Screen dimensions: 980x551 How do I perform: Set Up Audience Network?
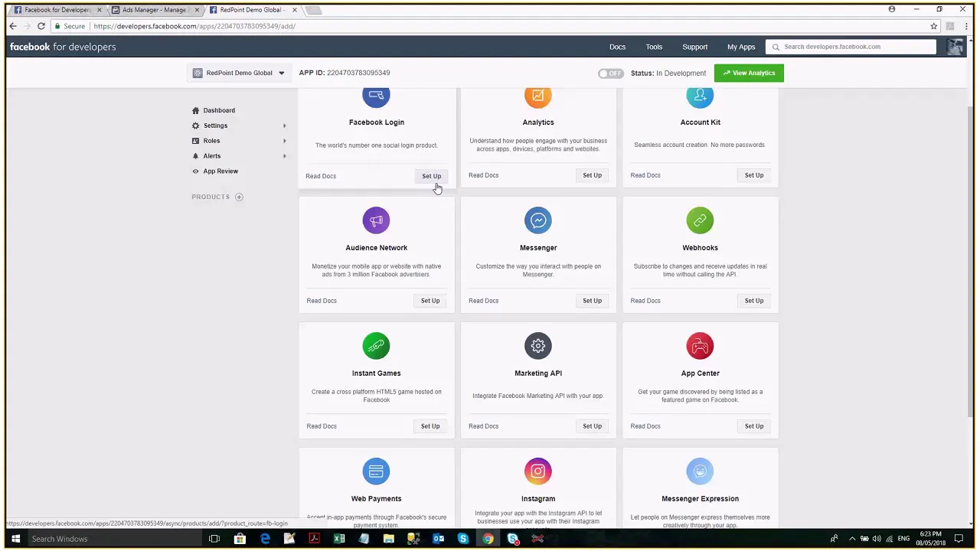(x=430, y=301)
